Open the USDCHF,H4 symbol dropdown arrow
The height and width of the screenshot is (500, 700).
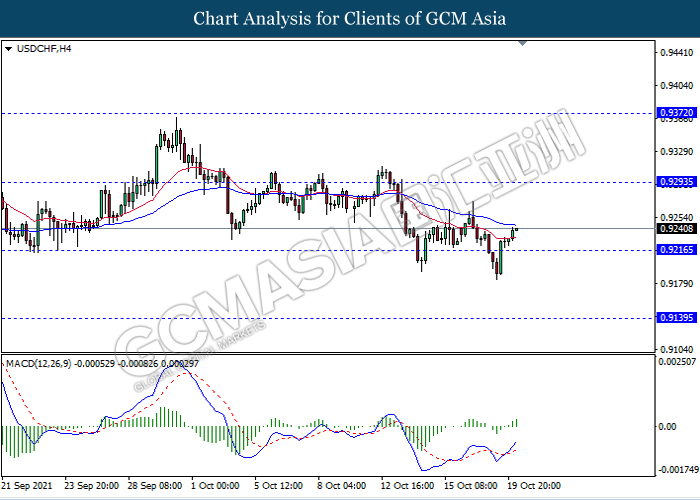click(x=8, y=49)
